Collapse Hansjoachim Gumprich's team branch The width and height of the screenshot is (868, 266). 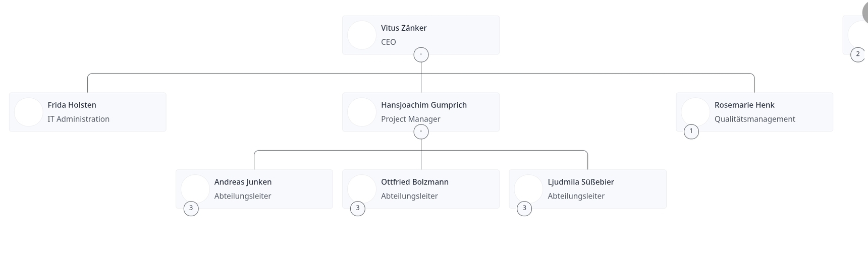(421, 131)
